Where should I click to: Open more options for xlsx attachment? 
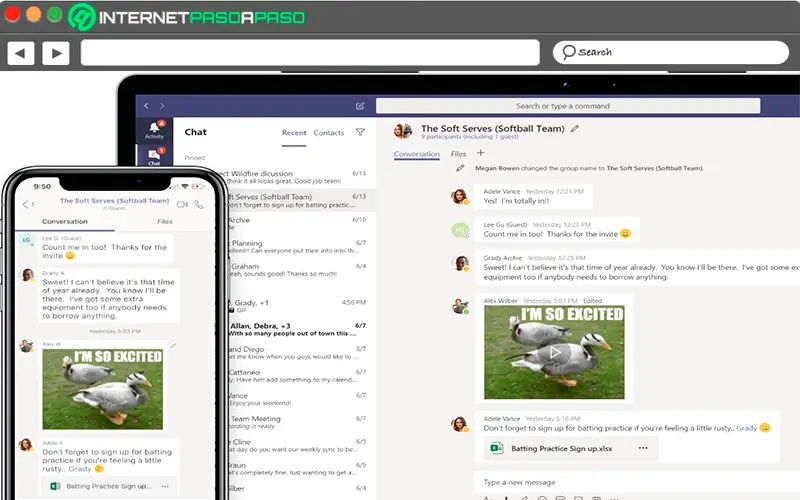(643, 448)
